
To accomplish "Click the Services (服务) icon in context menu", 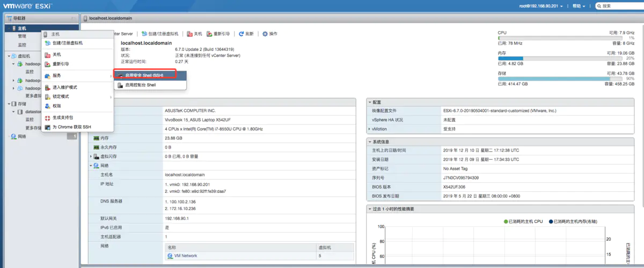I will tap(47, 76).
